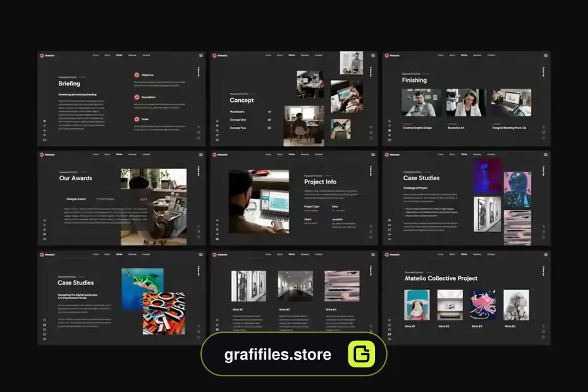Open the Finishing photo of the woman in white jacket

point(466,103)
